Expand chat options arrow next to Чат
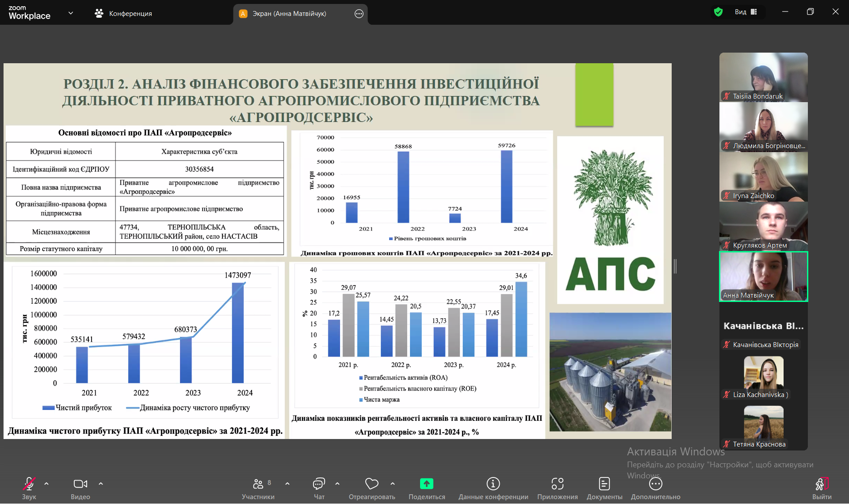The height and width of the screenshot is (504, 849). coord(337,484)
